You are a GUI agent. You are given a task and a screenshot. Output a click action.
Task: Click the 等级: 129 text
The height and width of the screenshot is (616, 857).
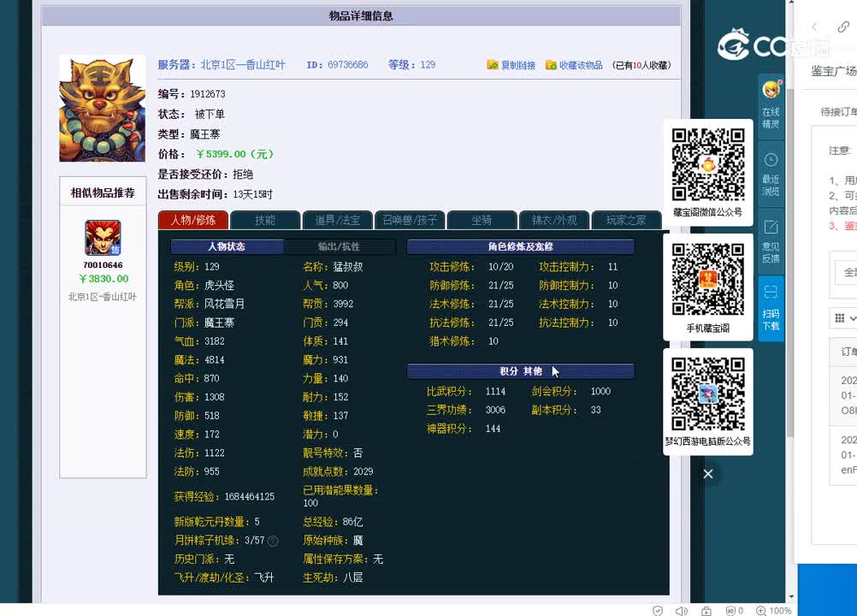pos(411,64)
